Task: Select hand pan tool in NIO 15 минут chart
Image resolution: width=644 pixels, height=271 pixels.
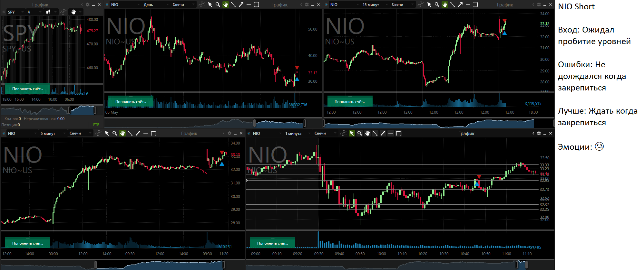Action: [x=445, y=5]
